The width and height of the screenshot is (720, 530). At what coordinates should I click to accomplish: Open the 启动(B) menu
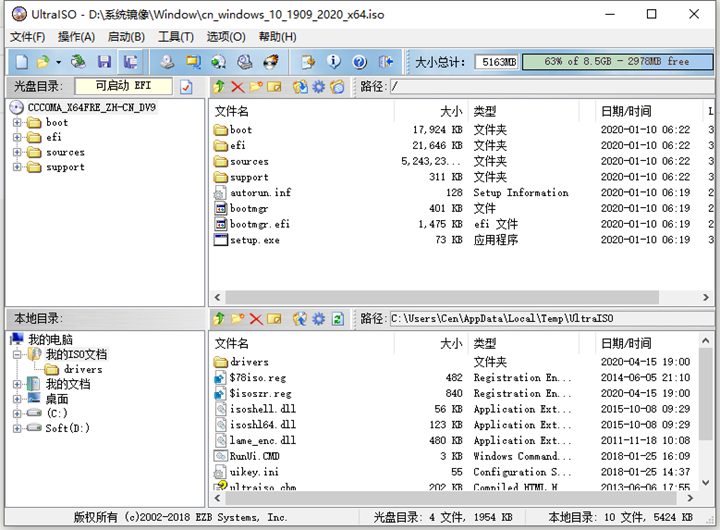click(126, 37)
